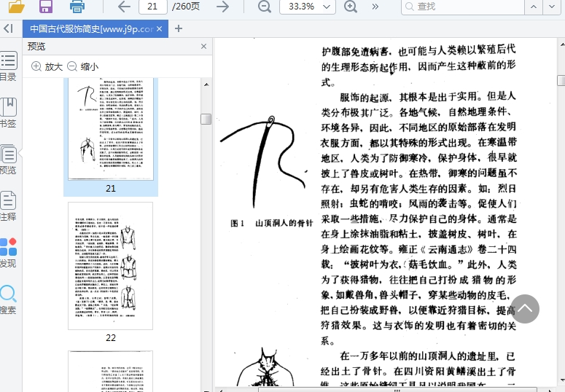Click the page label 21 under the thumbnail

[x=111, y=189]
